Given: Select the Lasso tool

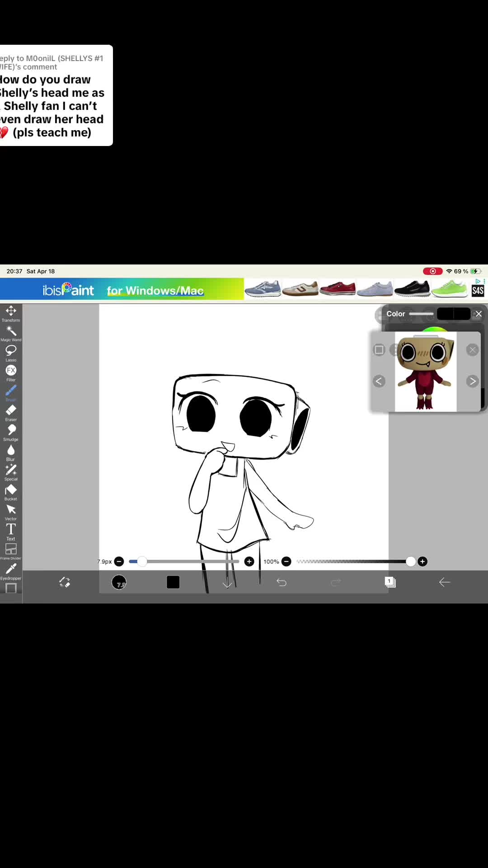Looking at the screenshot, I should (11, 353).
